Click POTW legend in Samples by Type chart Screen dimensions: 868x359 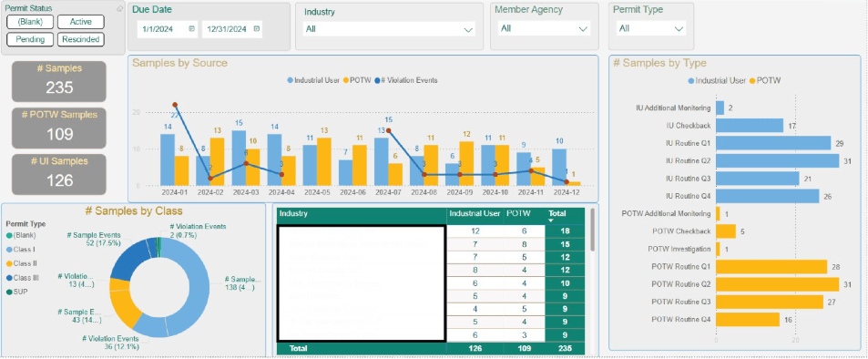pyautogui.click(x=765, y=81)
